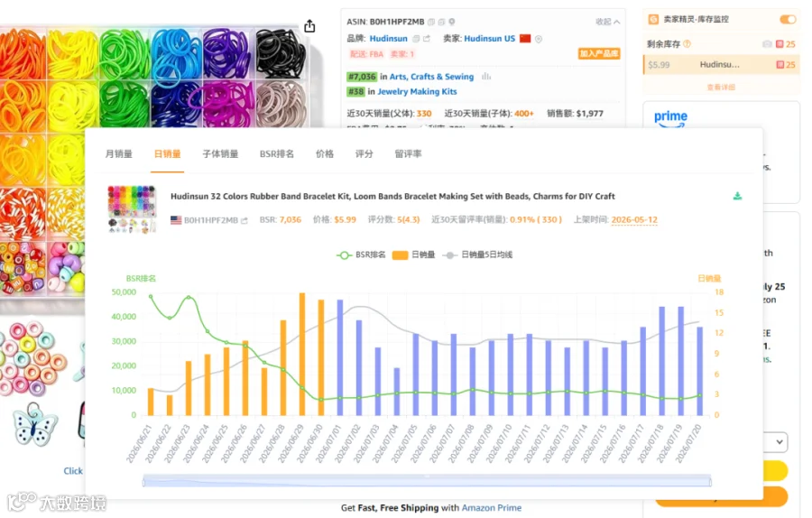Click the US flag in chart header
Screen dimensions: 812x518
tap(176, 220)
